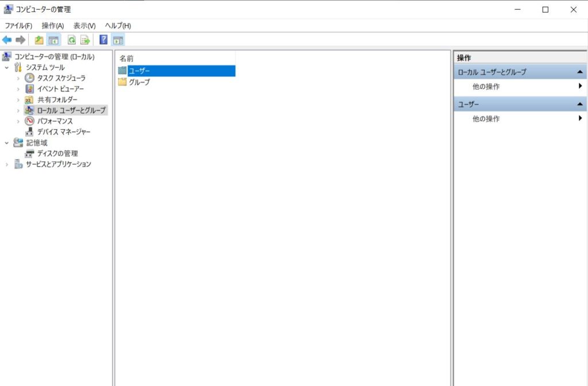Open 他の操作 under the ユーザー section
This screenshot has width=588, height=386.
tap(520, 119)
